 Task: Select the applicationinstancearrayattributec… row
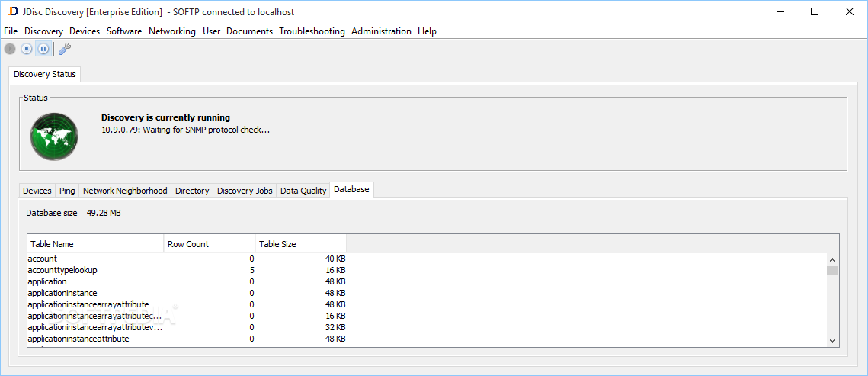(x=187, y=316)
